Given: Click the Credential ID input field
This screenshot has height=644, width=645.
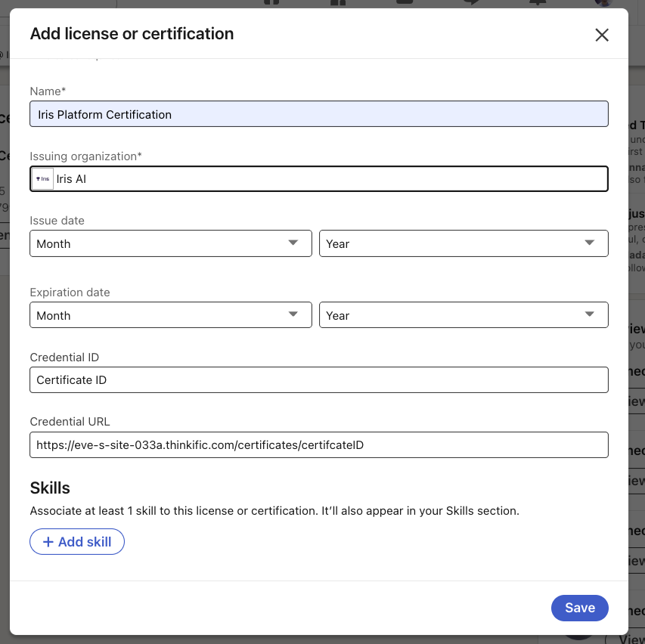Looking at the screenshot, I should [x=319, y=379].
